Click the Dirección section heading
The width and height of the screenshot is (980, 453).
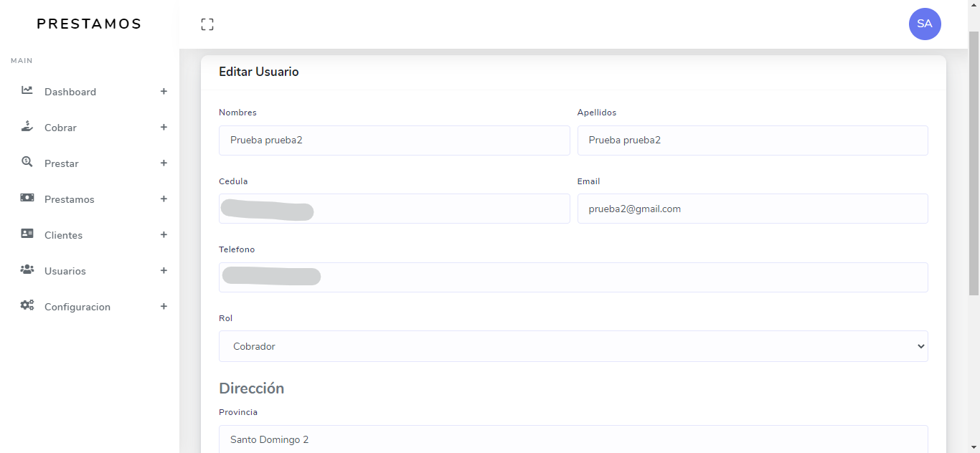252,388
